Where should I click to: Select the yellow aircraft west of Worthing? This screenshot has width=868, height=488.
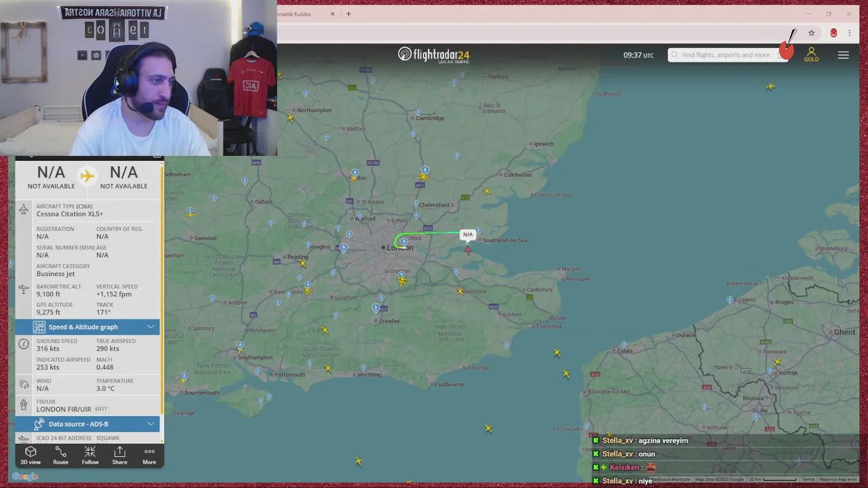tap(328, 368)
